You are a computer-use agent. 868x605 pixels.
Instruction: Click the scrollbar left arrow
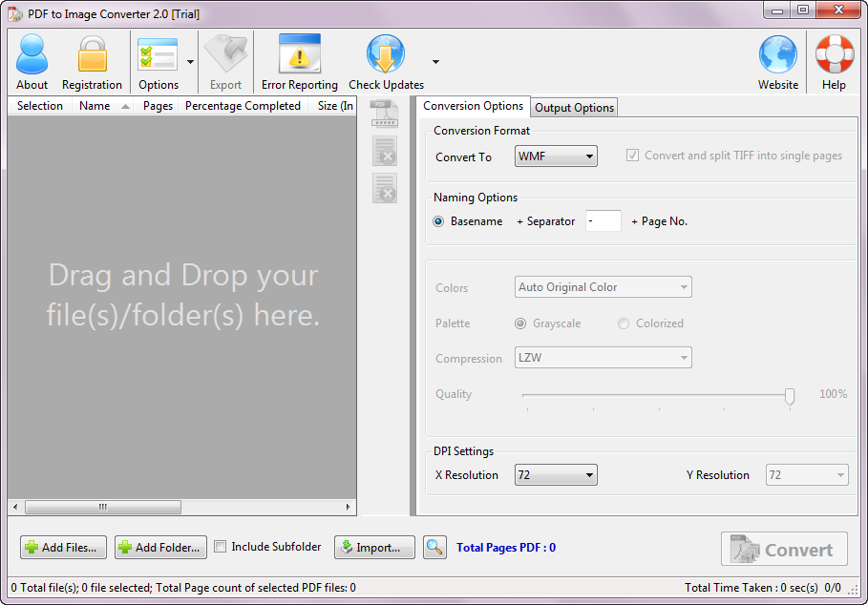click(x=15, y=507)
